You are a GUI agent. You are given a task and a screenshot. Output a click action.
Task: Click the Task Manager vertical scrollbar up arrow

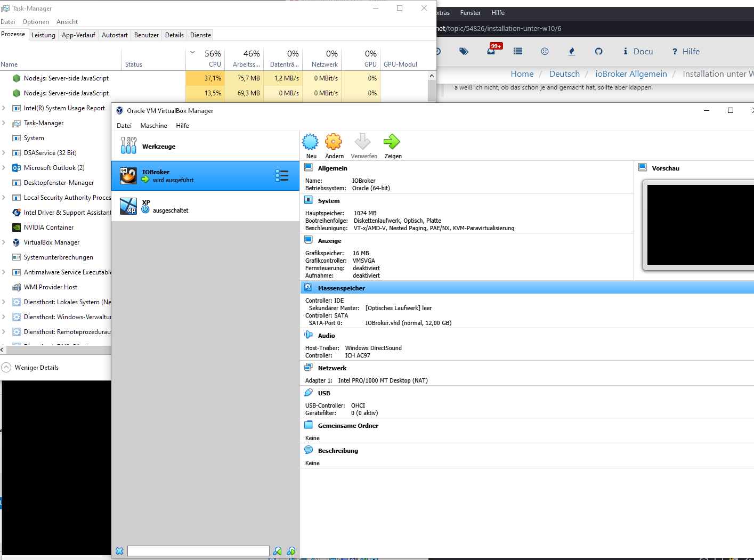click(432, 76)
